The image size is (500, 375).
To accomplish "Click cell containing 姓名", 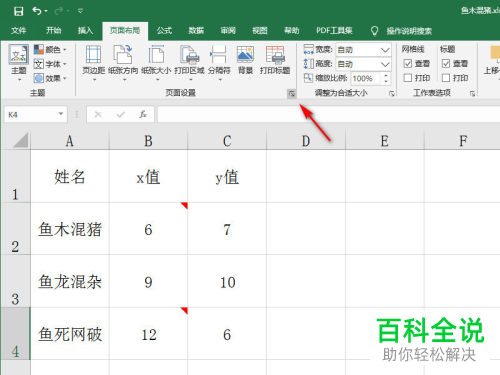I will 70,176.
